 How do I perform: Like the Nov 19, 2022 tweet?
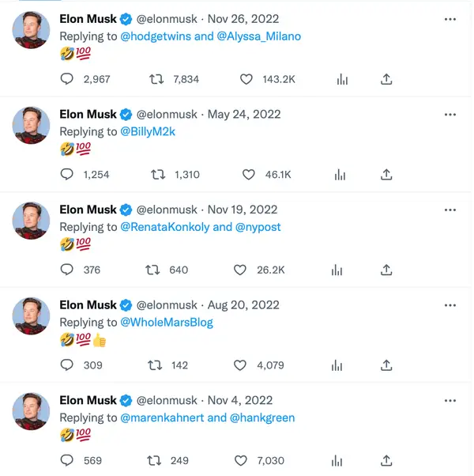241,270
